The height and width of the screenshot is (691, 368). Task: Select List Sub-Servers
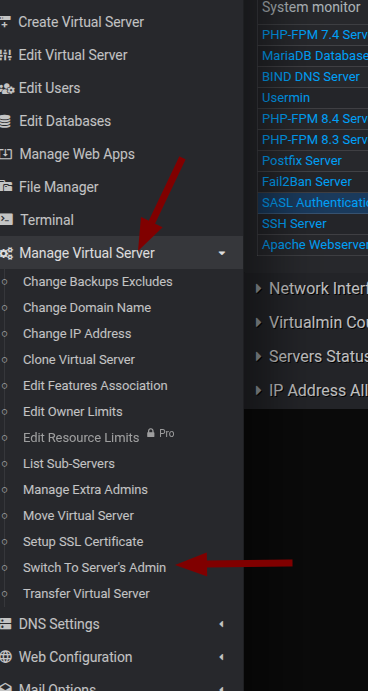click(69, 464)
